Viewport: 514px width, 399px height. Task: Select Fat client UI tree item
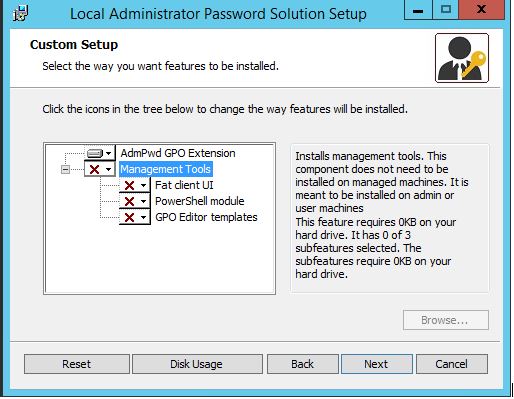coord(184,185)
